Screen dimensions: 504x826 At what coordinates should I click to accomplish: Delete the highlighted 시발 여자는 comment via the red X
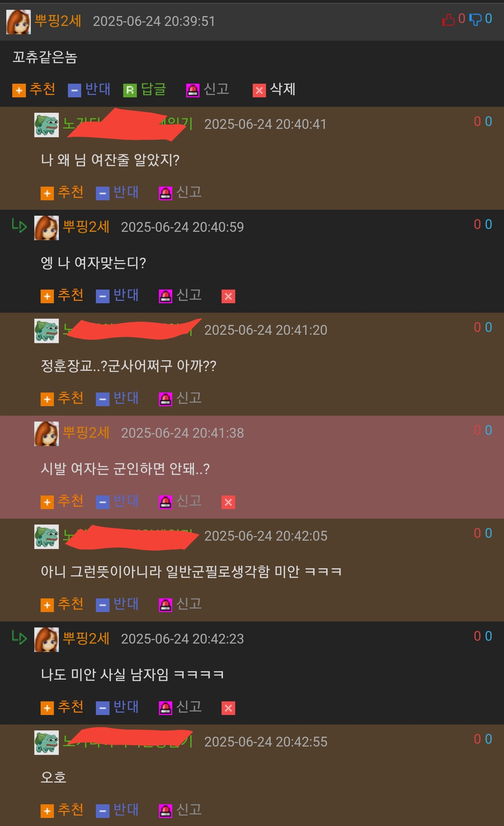228,502
